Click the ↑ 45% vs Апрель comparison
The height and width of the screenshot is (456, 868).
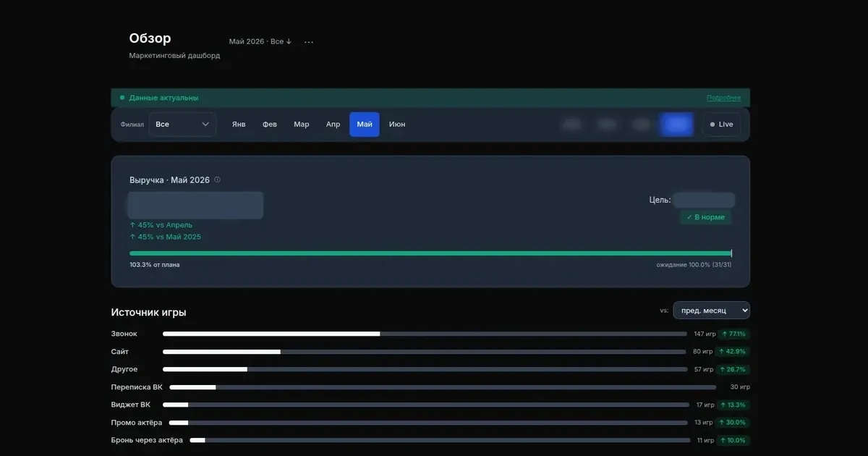(161, 225)
